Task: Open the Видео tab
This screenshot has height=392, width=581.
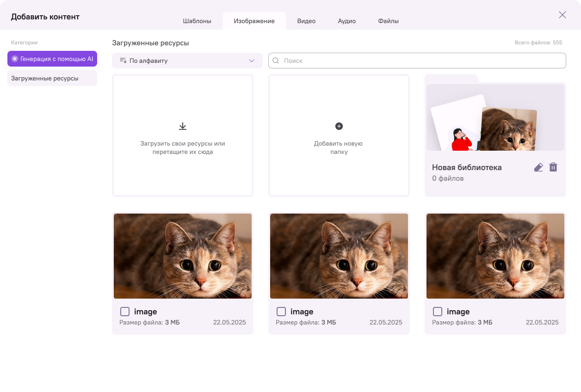Action: coord(306,21)
